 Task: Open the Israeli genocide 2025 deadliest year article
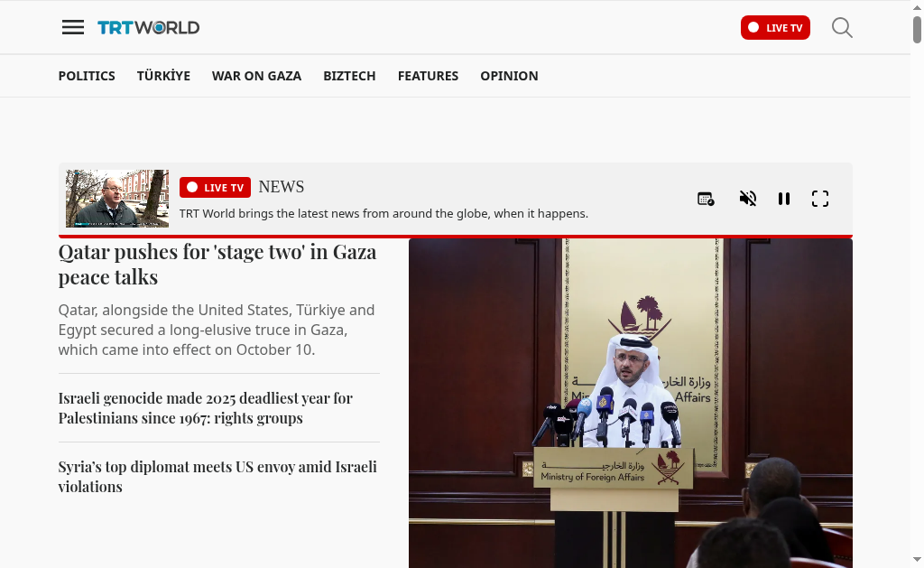205,408
